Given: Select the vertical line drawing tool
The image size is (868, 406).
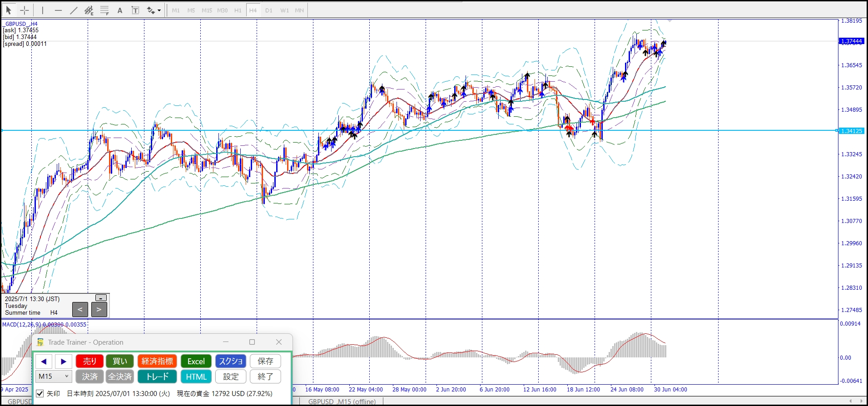Looking at the screenshot, I should tap(43, 10).
